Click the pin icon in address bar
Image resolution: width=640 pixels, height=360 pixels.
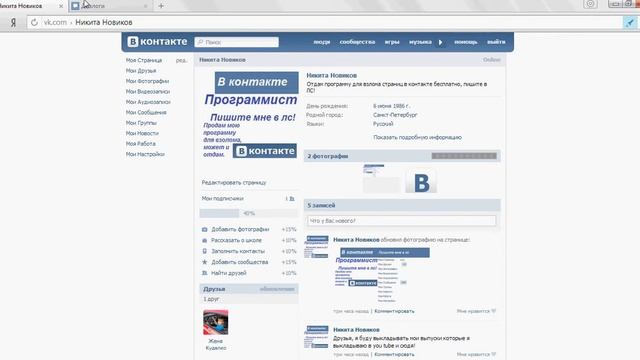click(x=630, y=22)
